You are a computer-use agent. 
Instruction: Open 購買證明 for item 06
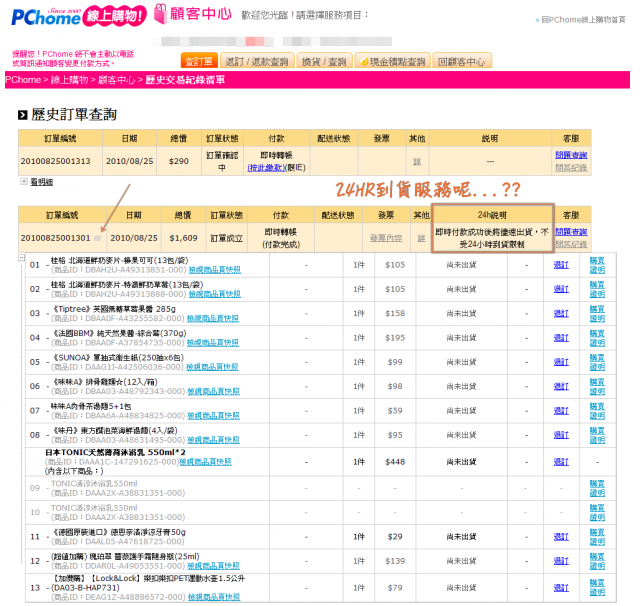(597, 386)
